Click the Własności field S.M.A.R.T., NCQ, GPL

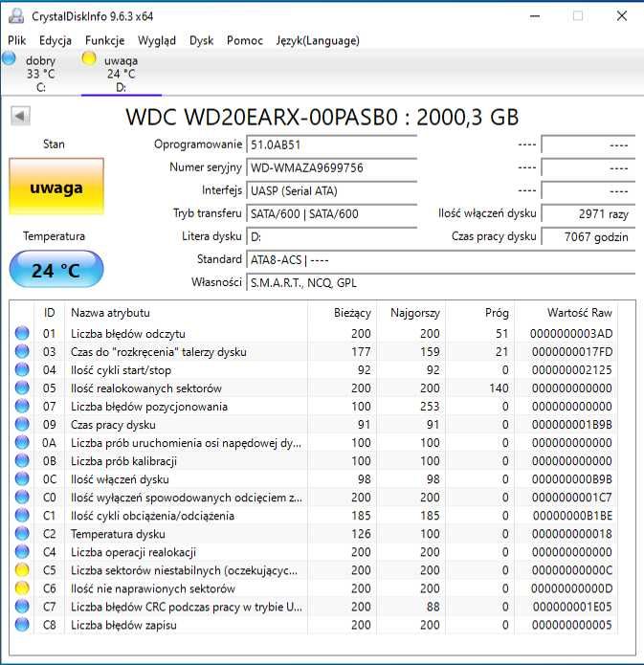point(441,282)
